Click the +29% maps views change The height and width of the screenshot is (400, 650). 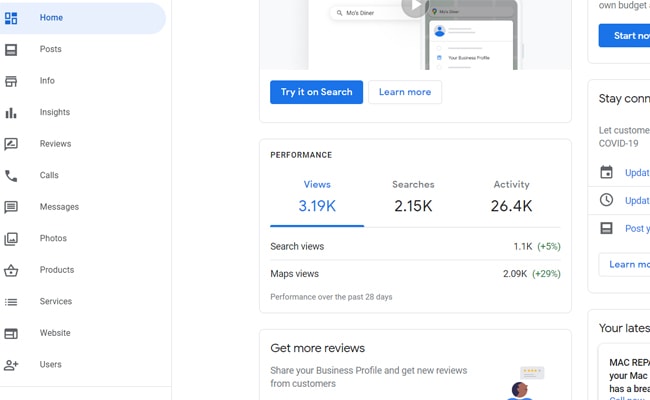546,274
